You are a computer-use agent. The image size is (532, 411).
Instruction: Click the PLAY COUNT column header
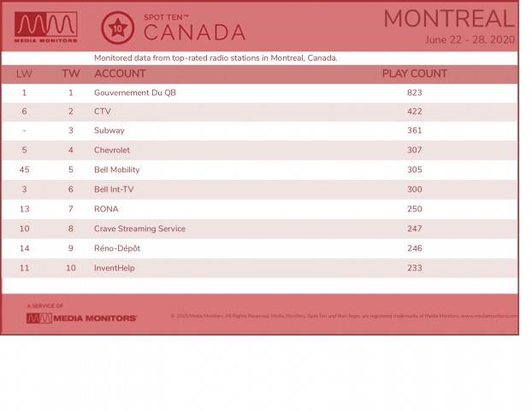point(415,74)
